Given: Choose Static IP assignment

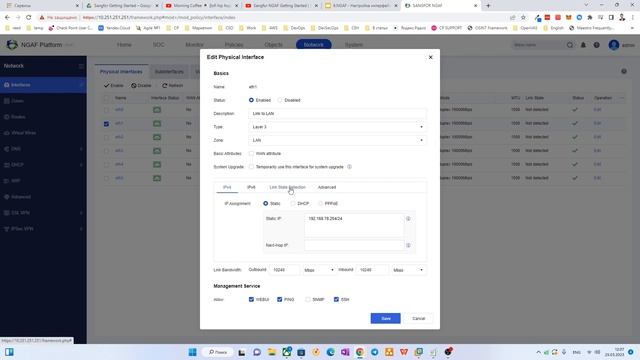Looking at the screenshot, I should coord(266,203).
